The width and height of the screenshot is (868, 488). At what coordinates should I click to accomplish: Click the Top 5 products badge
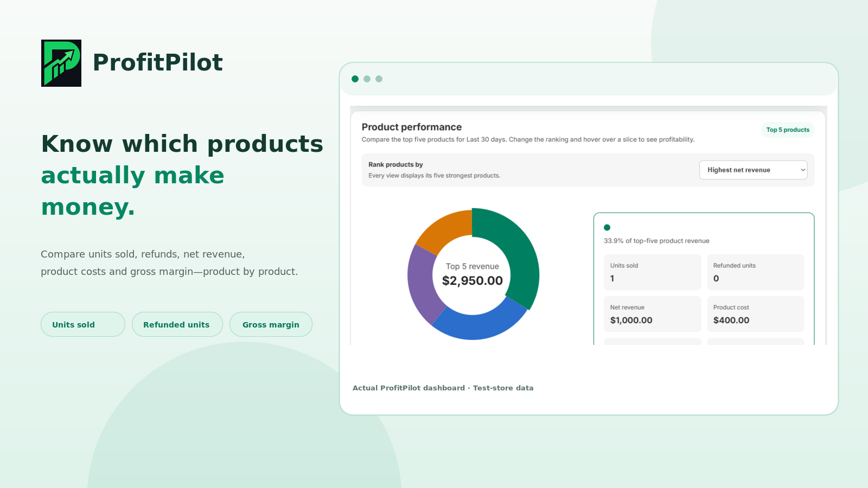[x=788, y=130]
